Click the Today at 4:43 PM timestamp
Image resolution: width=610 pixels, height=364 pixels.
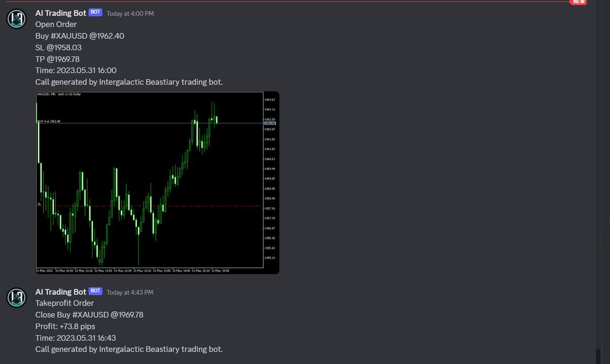(130, 292)
